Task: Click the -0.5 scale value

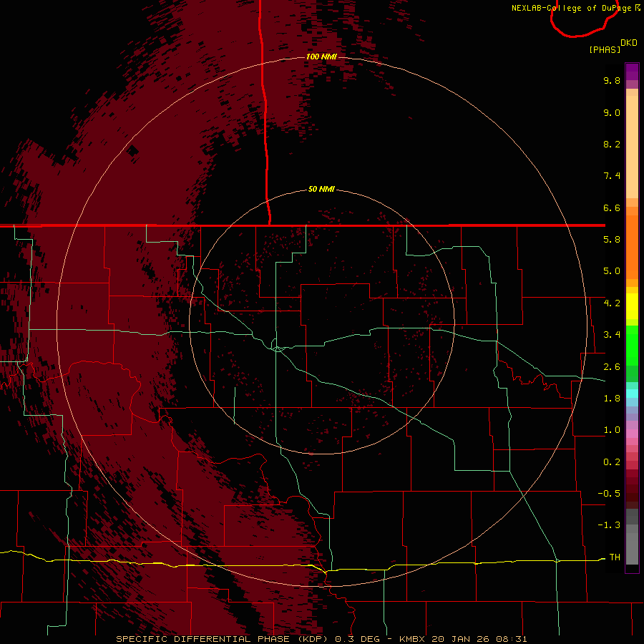Action: (x=609, y=494)
